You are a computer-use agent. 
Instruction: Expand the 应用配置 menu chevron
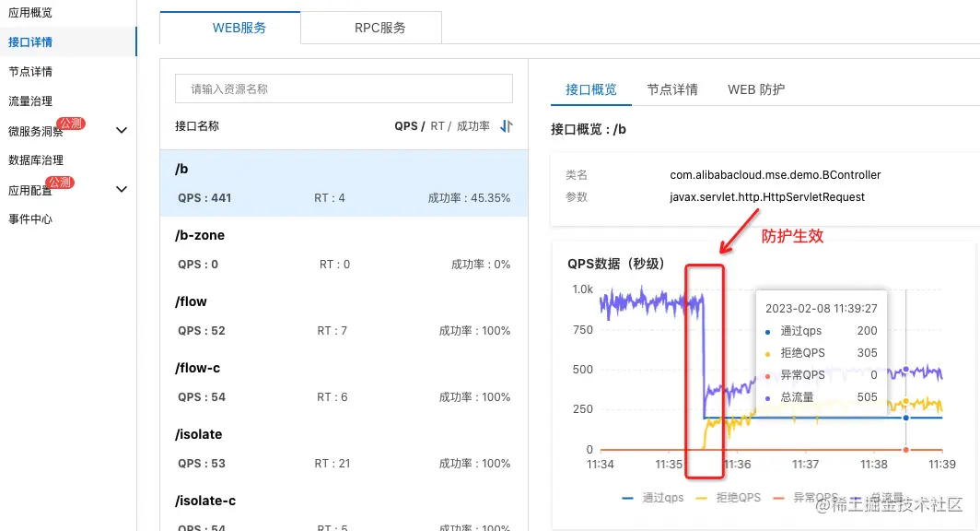pos(122,189)
